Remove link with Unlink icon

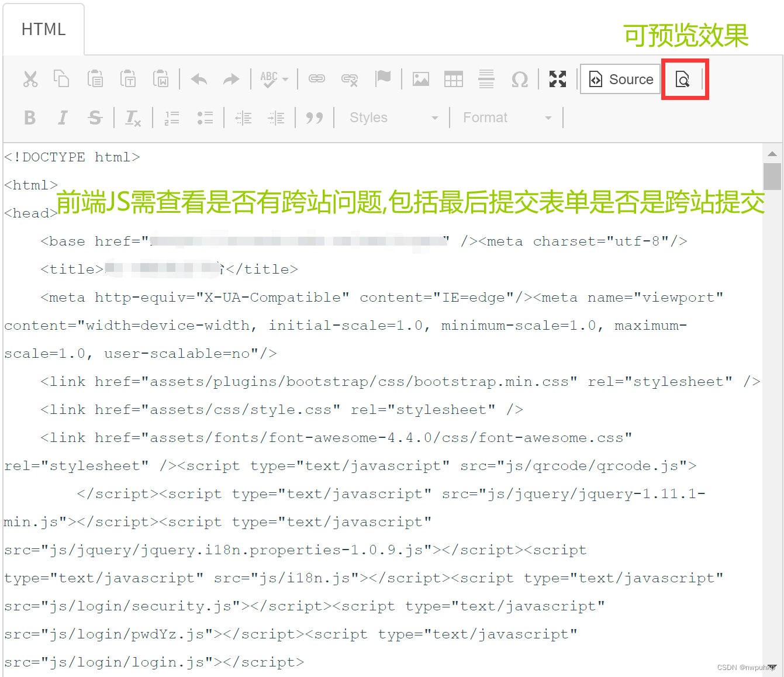pyautogui.click(x=350, y=79)
